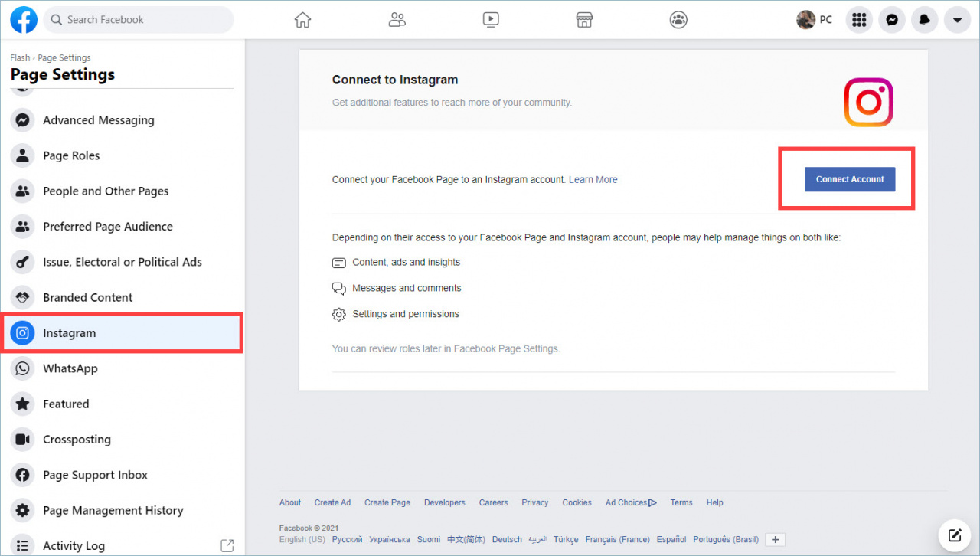The width and height of the screenshot is (980, 556).
Task: Click the new message compose icon
Action: click(x=954, y=535)
